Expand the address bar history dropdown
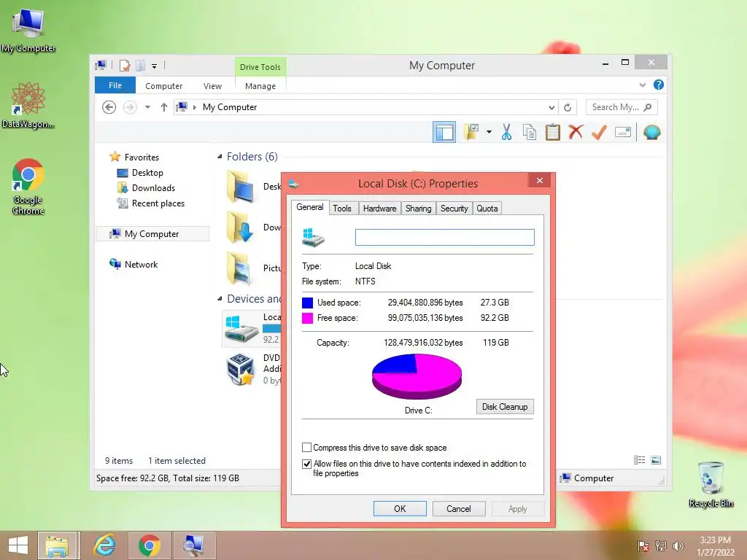The height and width of the screenshot is (560, 747). tap(551, 108)
